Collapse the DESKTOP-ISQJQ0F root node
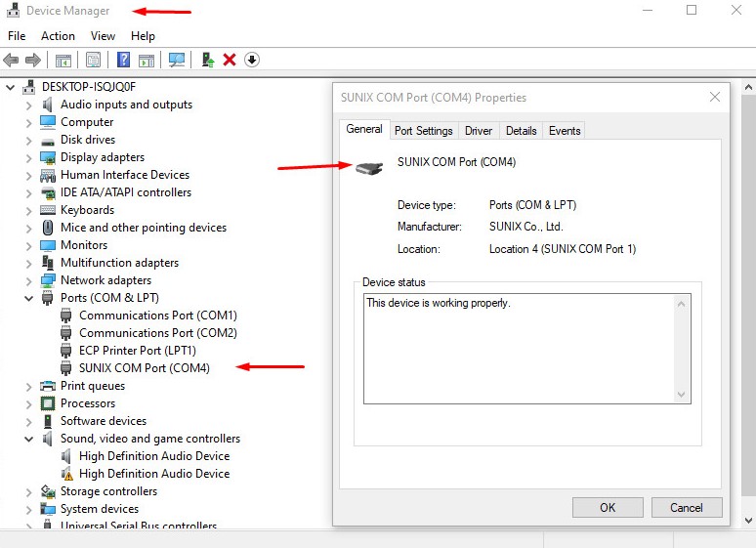This screenshot has height=548, width=756. [x=10, y=87]
